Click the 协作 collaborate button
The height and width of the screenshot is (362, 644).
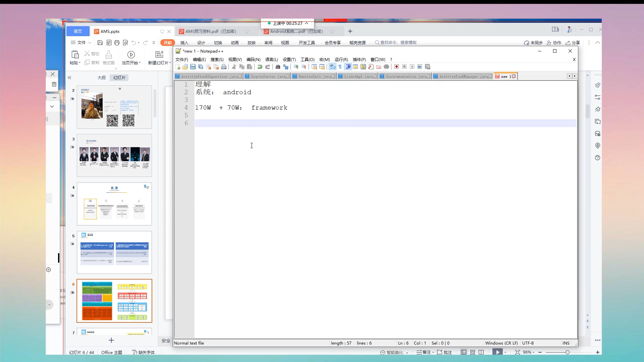click(554, 43)
